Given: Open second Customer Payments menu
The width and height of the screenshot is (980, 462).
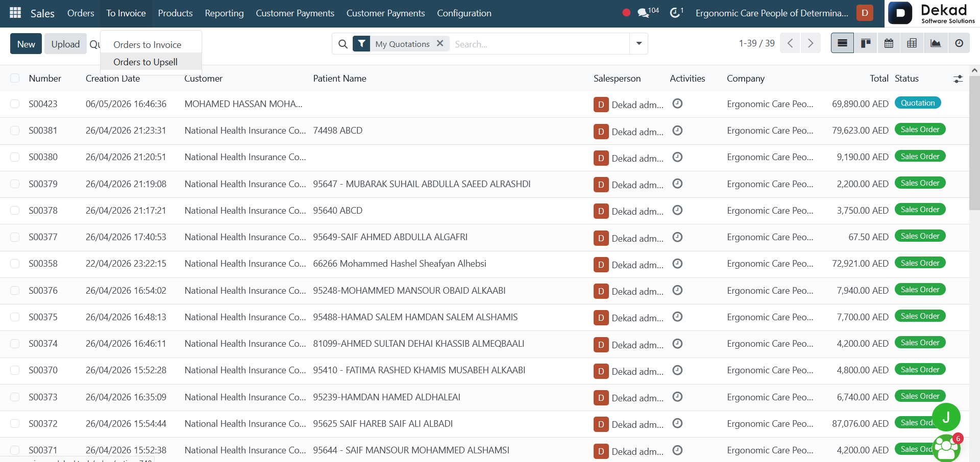Looking at the screenshot, I should [385, 13].
